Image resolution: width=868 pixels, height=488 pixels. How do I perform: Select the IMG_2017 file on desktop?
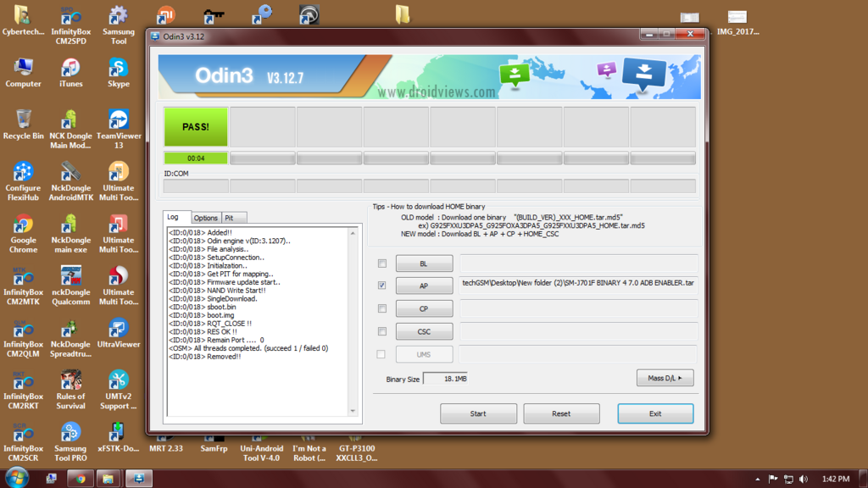pyautogui.click(x=737, y=22)
